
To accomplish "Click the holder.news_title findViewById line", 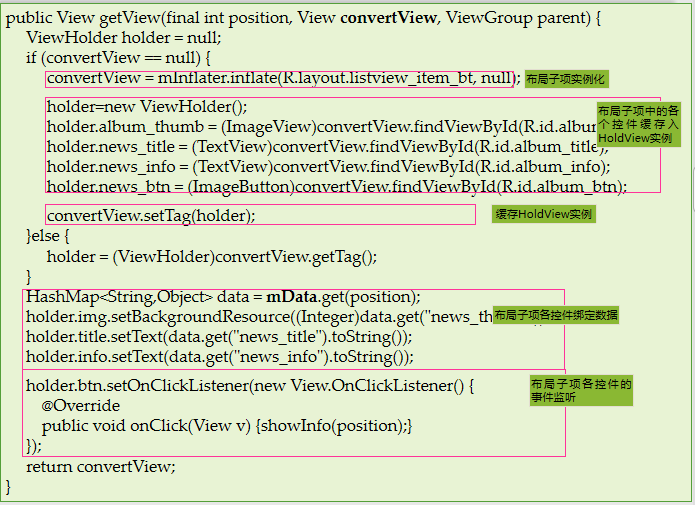I will tap(328, 147).
